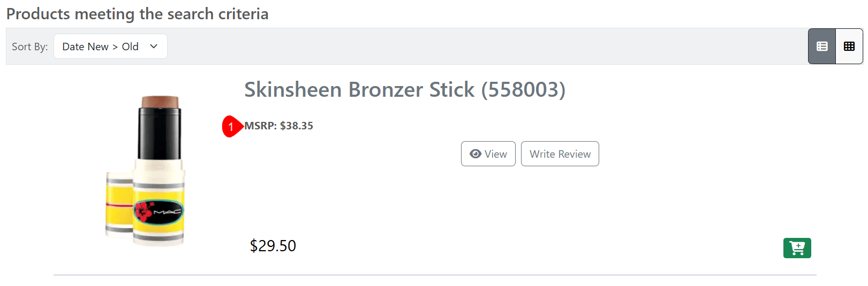The image size is (868, 286).
Task: Click the eye icon on View button
Action: [475, 154]
